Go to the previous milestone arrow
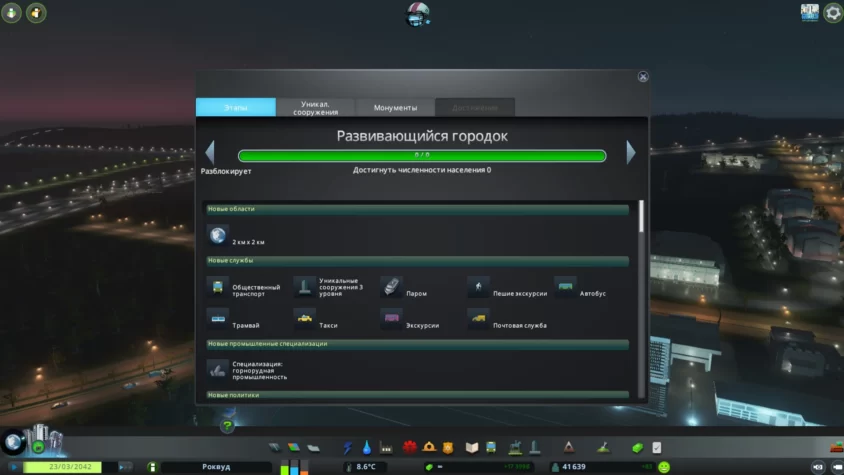Viewport: 844px width, 475px height. coord(210,152)
